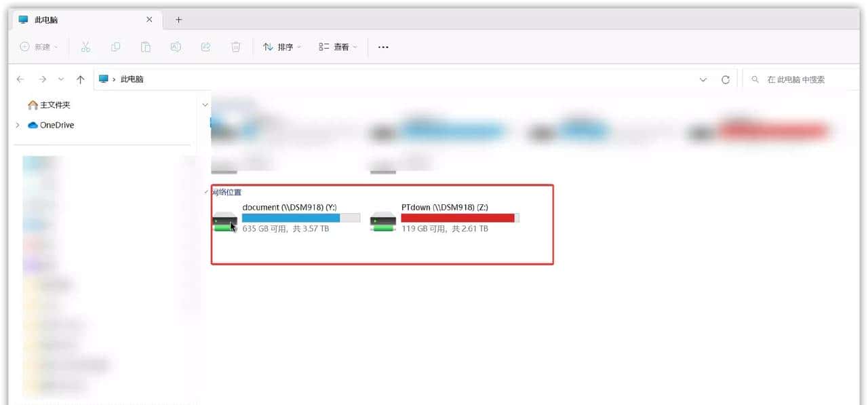Image resolution: width=868 pixels, height=405 pixels.
Task: Click the PTdown (\\DSM918) (Z:) label
Action: 445,207
